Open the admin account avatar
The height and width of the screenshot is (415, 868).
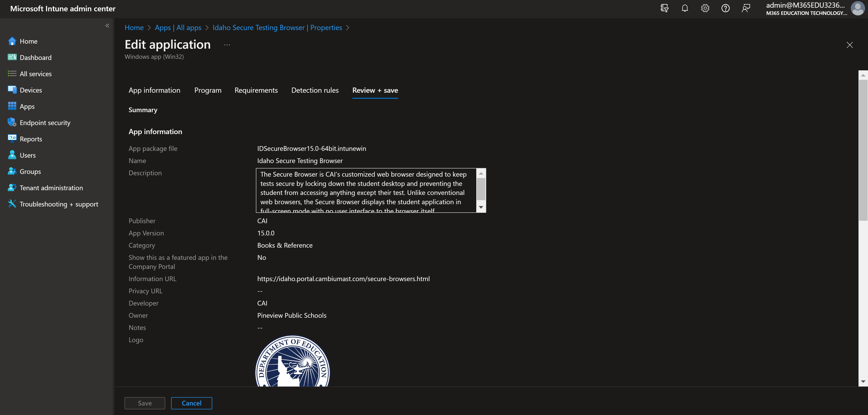click(858, 8)
